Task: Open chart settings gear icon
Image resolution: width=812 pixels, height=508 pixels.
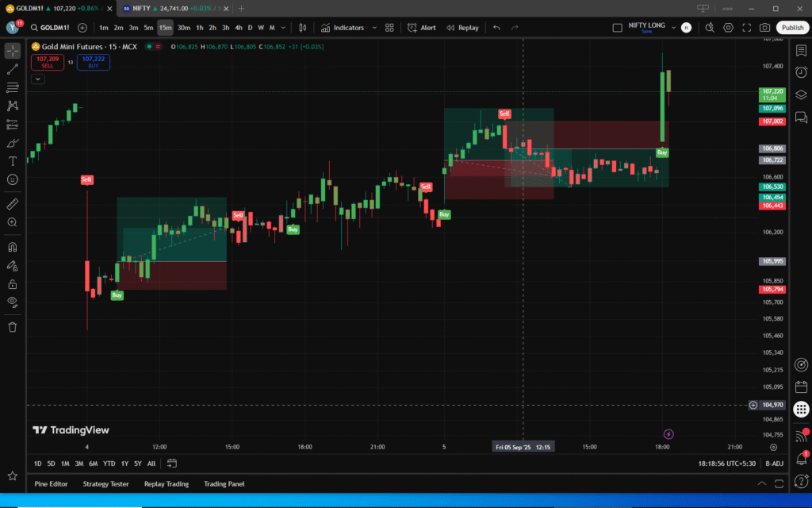Action: click(728, 28)
